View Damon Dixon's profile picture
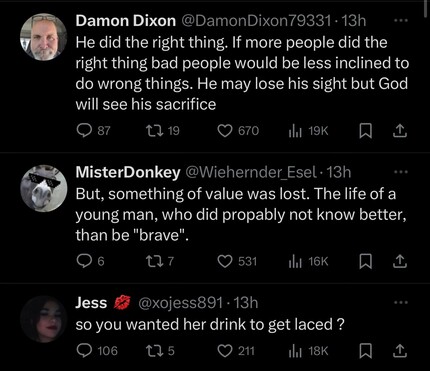 (44, 37)
